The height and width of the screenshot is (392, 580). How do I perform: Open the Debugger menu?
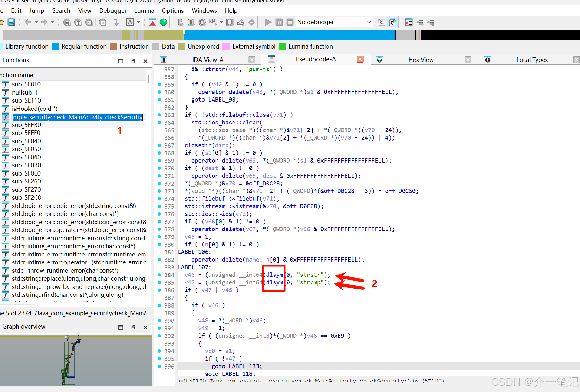click(113, 10)
